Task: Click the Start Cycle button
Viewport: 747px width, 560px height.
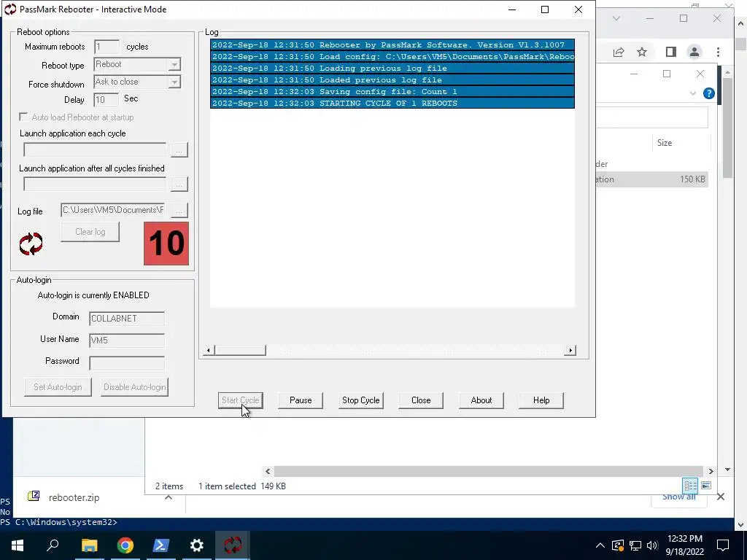Action: coord(241,400)
